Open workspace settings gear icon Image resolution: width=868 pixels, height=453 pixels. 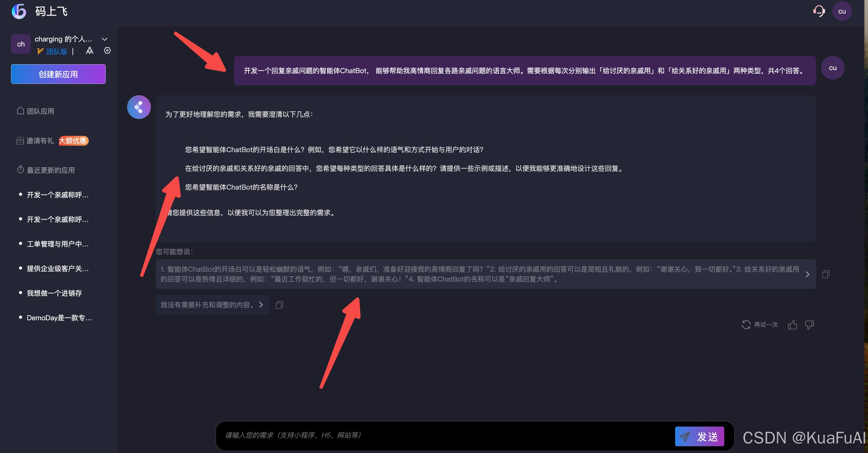(x=107, y=51)
